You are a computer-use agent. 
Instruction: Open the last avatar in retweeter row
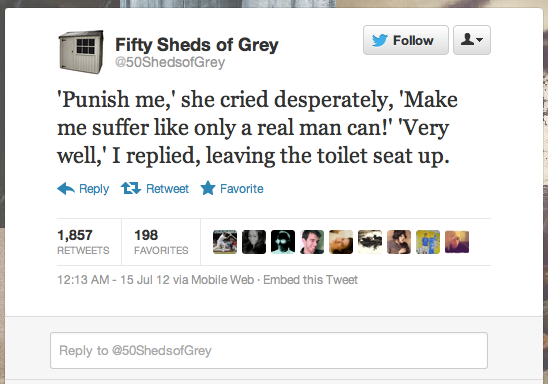pyautogui.click(x=457, y=242)
